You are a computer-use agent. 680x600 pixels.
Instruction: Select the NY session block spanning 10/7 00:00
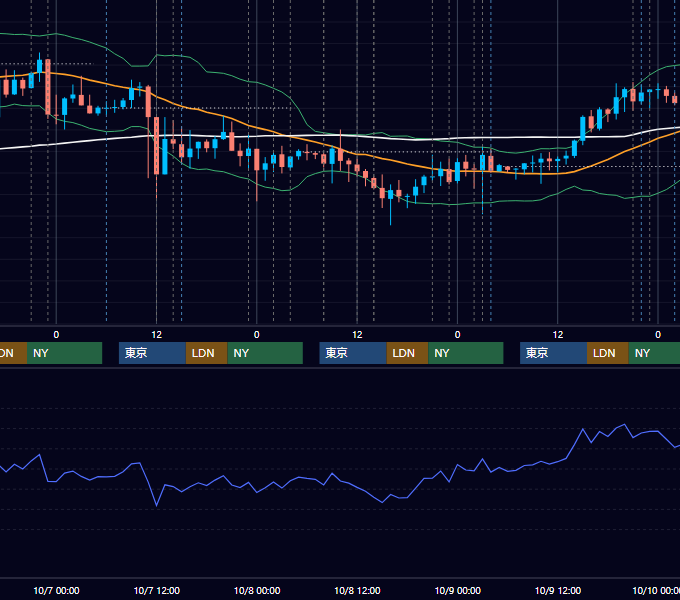pos(64,353)
